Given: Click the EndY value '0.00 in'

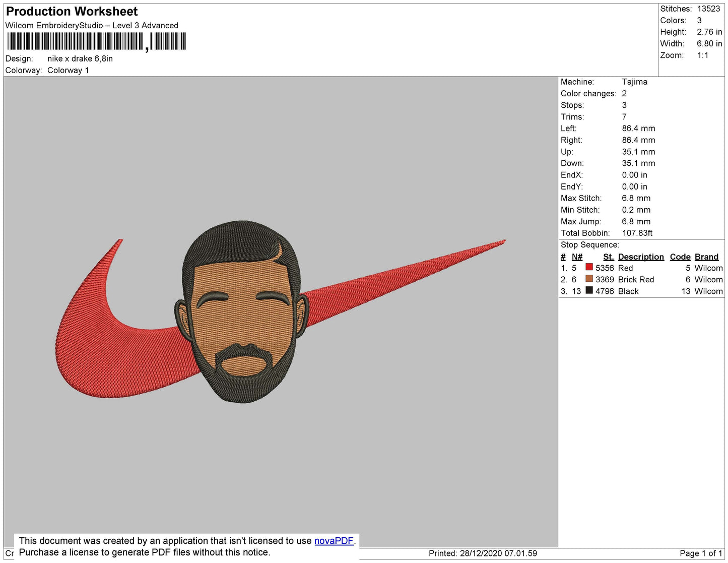Looking at the screenshot, I should click(x=634, y=186).
